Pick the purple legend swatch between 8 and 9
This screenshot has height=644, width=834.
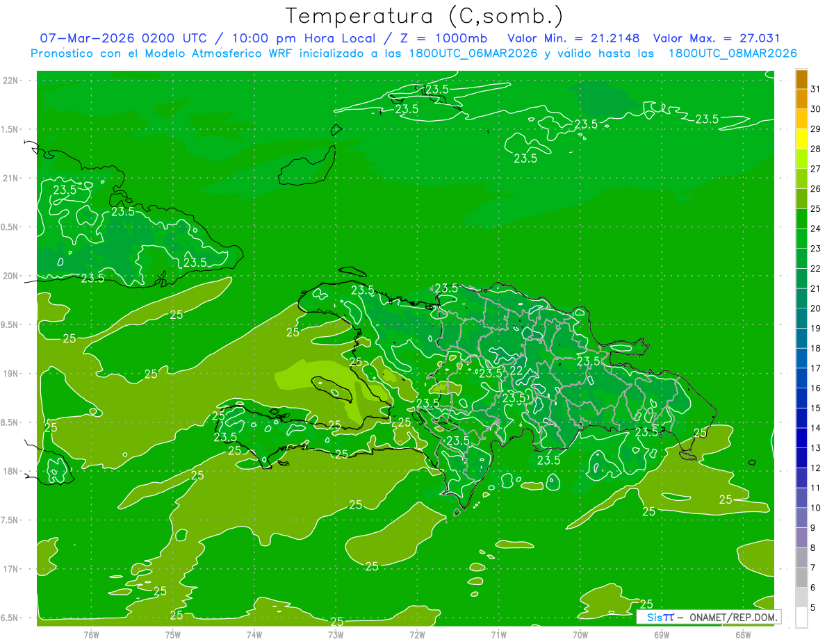click(x=801, y=538)
